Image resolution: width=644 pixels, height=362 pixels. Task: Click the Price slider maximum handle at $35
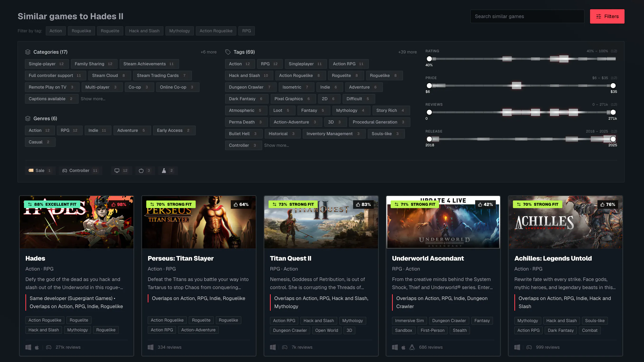[613, 86]
